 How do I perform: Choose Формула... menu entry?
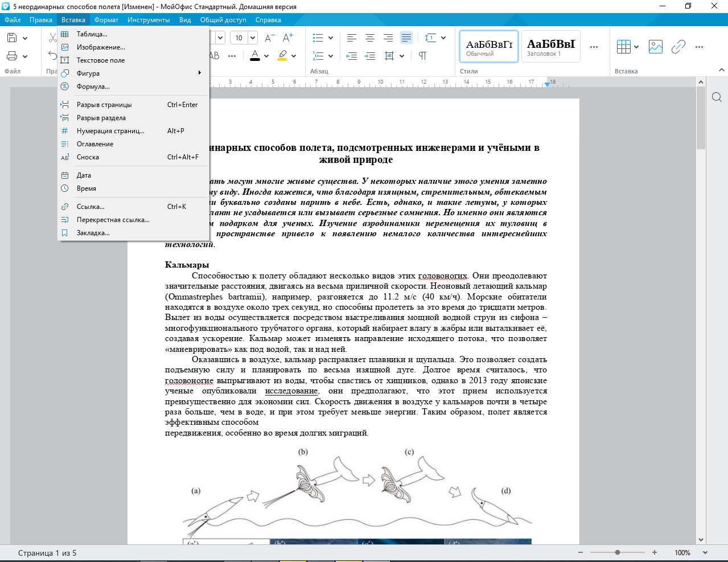click(x=133, y=87)
